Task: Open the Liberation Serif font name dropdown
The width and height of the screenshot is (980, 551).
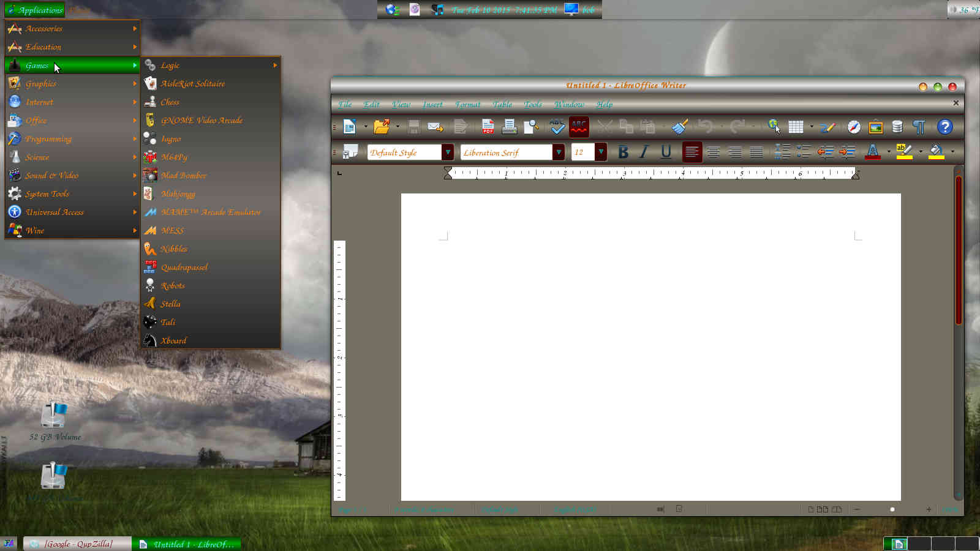Action: point(558,152)
